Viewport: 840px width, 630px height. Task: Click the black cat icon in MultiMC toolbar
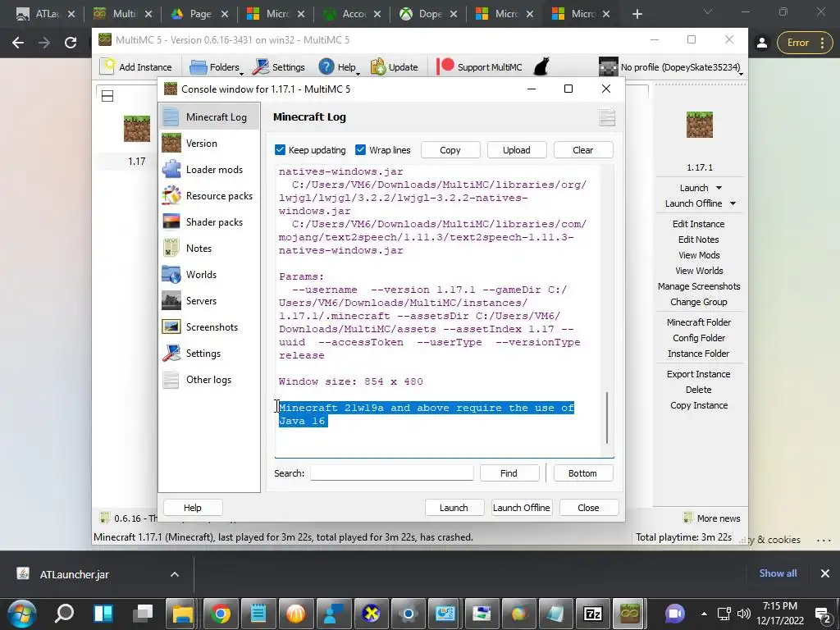tap(541, 67)
